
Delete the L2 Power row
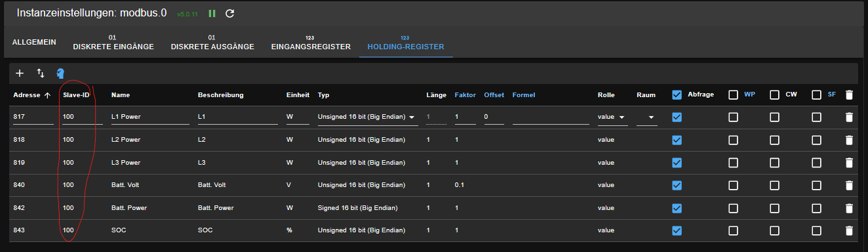[849, 140]
